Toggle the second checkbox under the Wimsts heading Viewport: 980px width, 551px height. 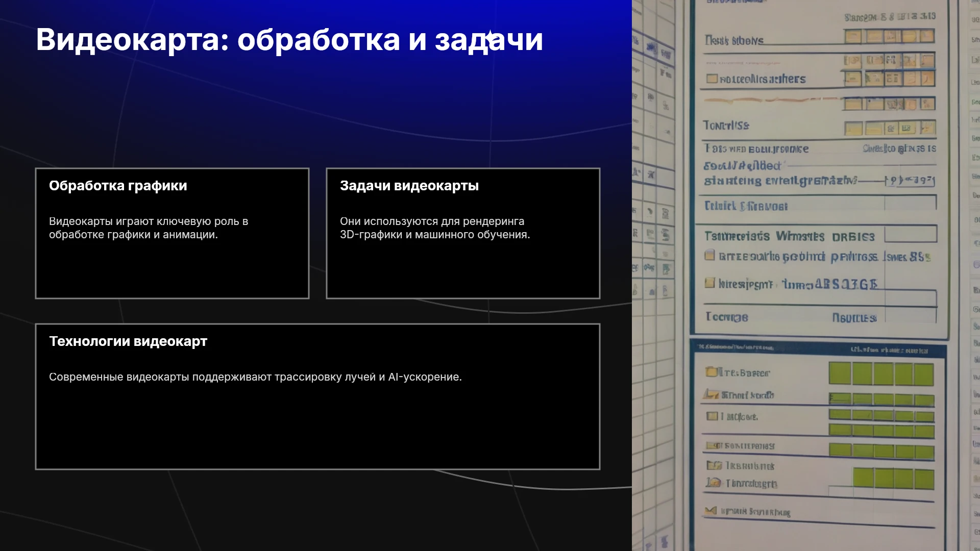tap(709, 283)
